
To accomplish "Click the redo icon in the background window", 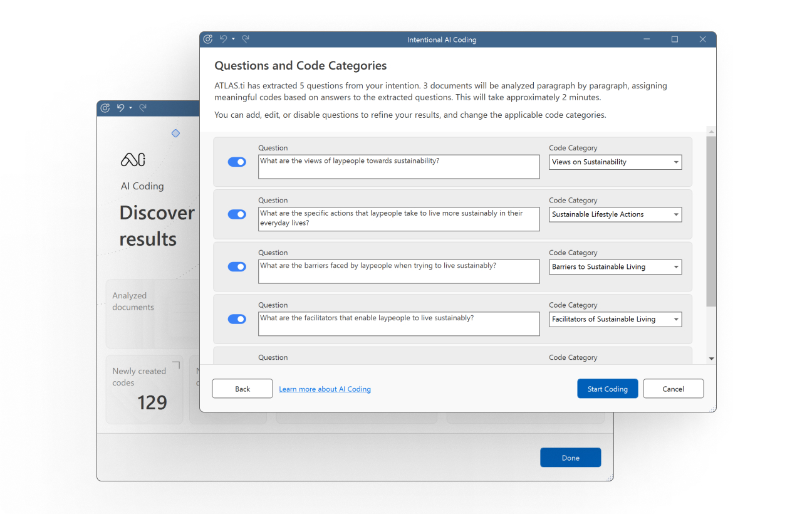I will 143,108.
